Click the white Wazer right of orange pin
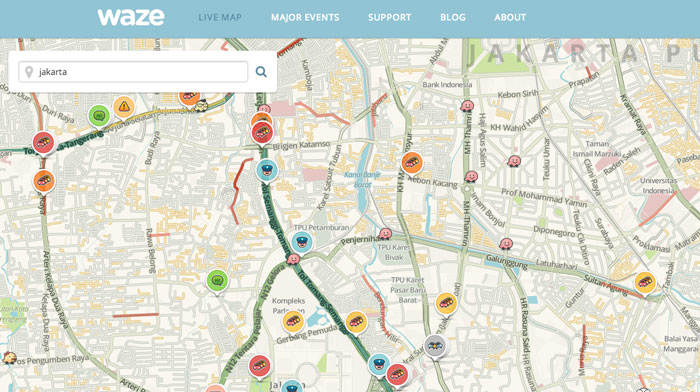This screenshot has width=700, height=392. pyautogui.click(x=201, y=105)
